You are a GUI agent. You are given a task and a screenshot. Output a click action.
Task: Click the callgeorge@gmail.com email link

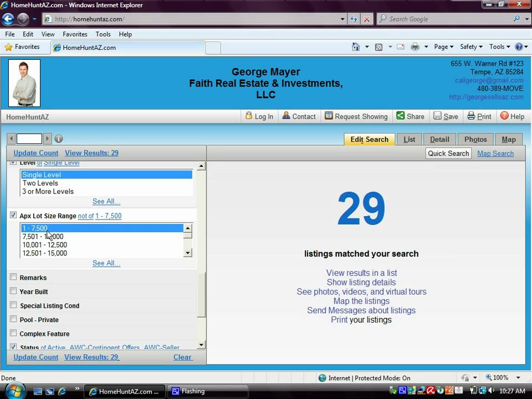(489, 80)
